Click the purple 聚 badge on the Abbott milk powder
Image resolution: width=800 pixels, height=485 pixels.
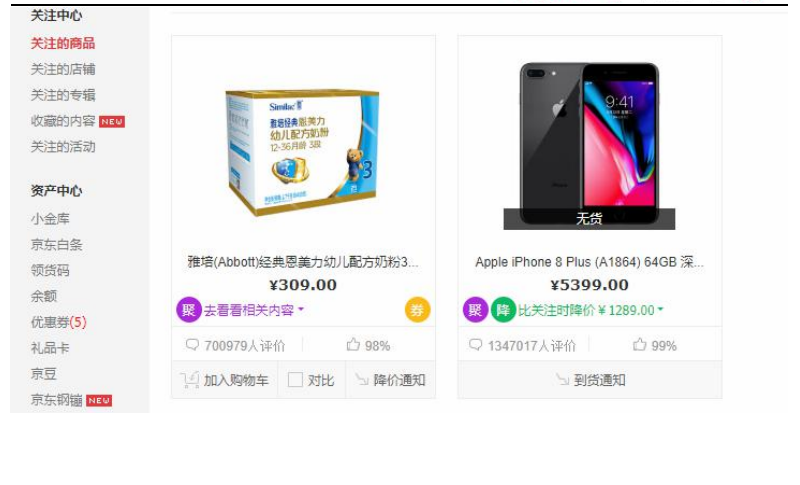click(189, 310)
